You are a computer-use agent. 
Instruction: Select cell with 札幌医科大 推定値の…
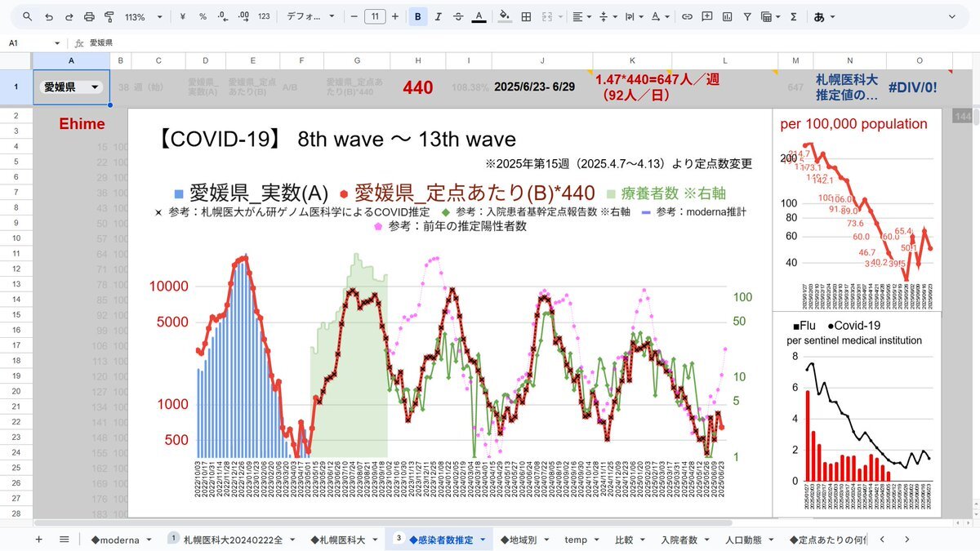(850, 87)
